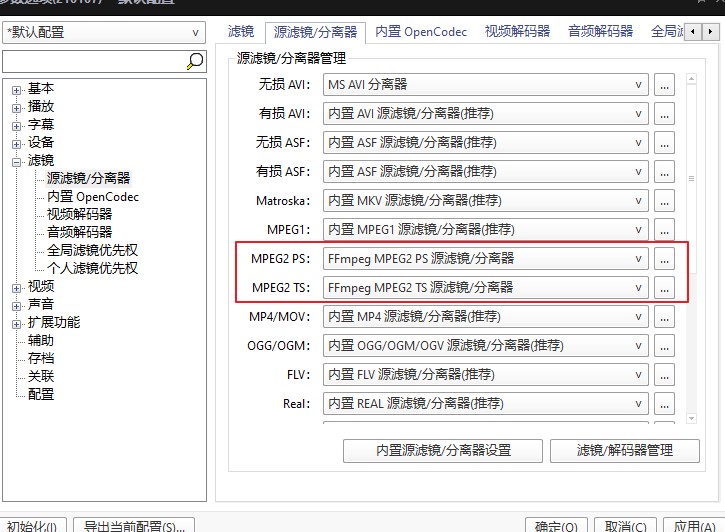The width and height of the screenshot is (725, 532).
Task: Click the 内置源滤镜/分离器设置 button
Action: (x=442, y=450)
